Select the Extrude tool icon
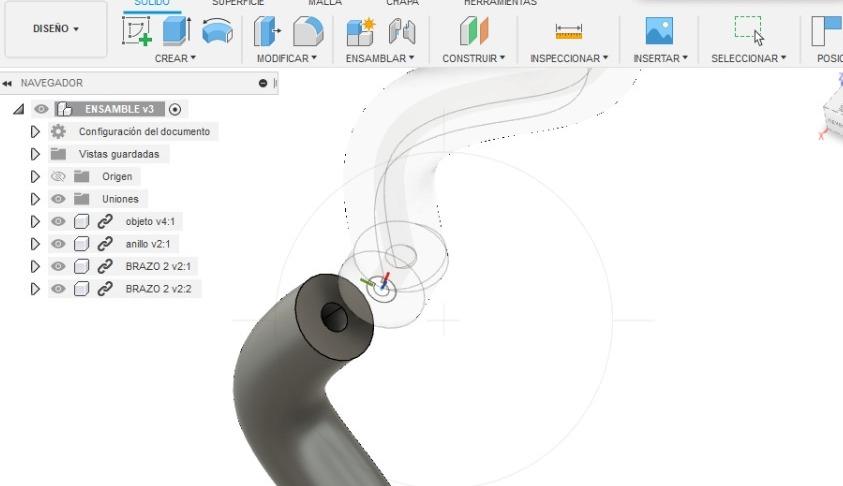The image size is (843, 486). 177,31
